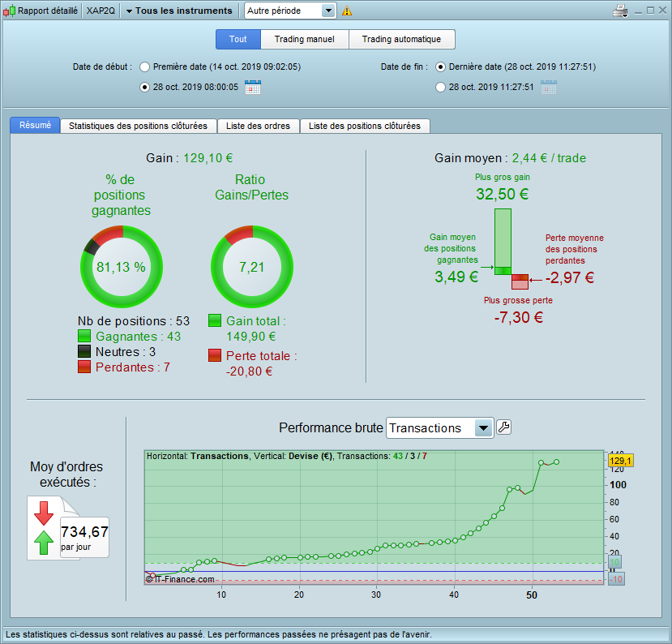Click the green Gain total legend square
The image size is (672, 644).
tap(215, 320)
